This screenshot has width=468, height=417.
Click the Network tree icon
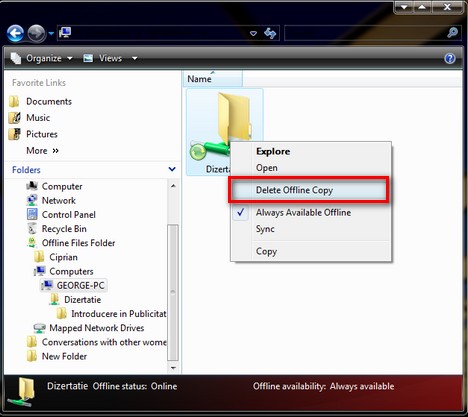pos(32,200)
